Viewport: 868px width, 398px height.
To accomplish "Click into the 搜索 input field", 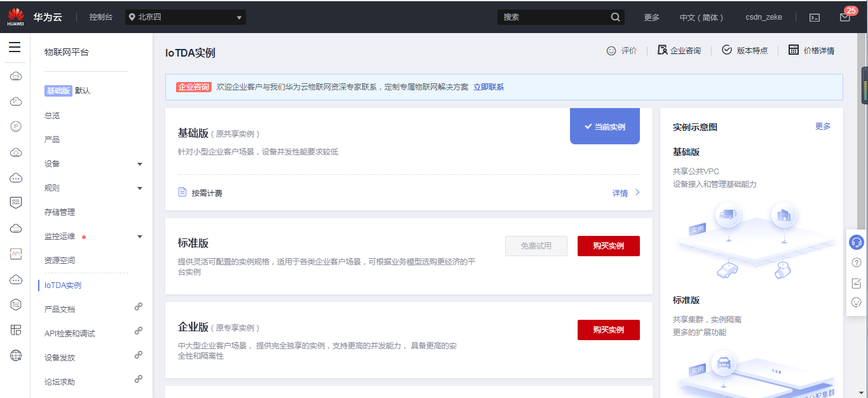I will point(553,17).
